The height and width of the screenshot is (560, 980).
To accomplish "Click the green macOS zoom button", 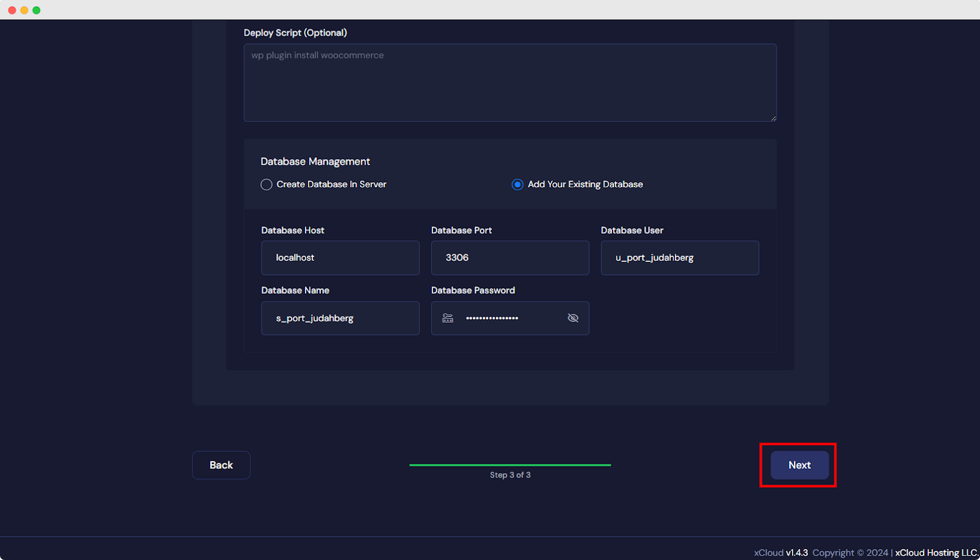I will (x=37, y=10).
